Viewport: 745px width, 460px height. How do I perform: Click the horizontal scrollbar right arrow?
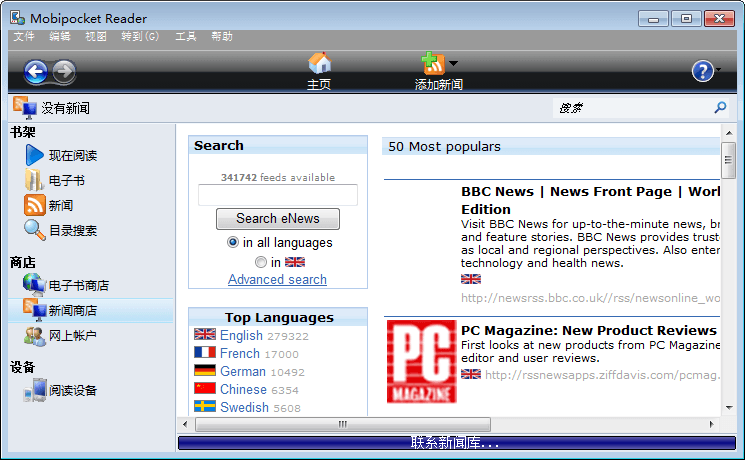pos(711,424)
